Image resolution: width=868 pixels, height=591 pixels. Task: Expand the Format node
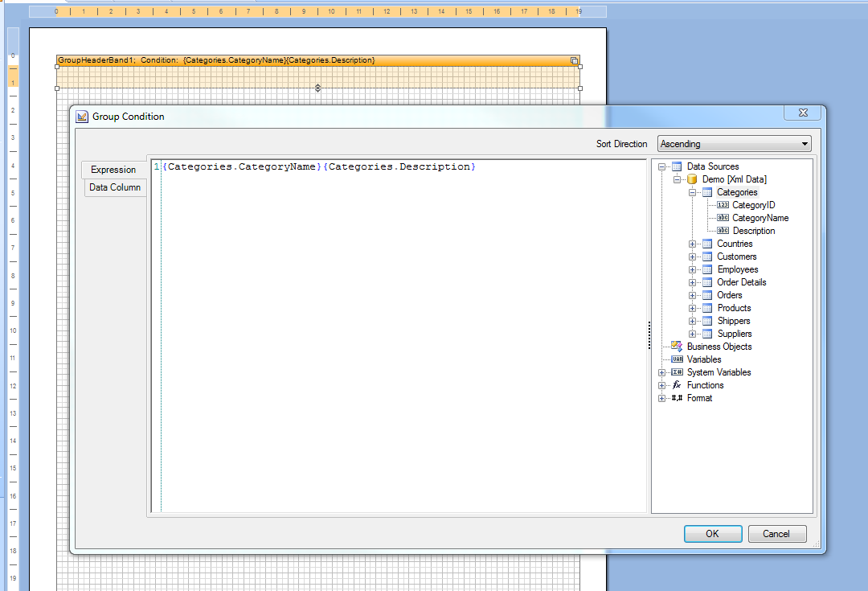[x=661, y=398]
